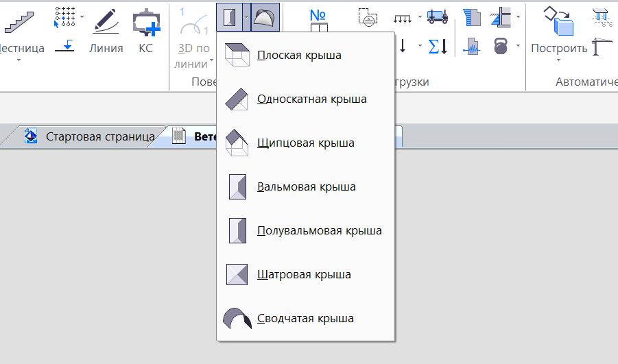Click the kettlebell weight icon
Image resolution: width=618 pixels, height=364 pixels.
click(501, 47)
